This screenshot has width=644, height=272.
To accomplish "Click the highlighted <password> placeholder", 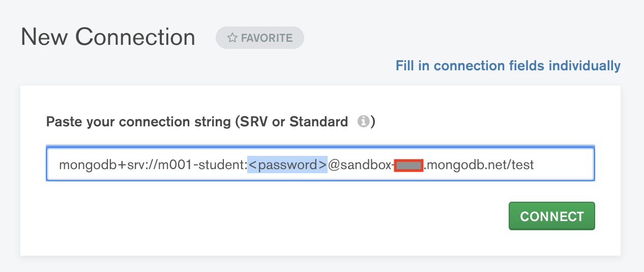I will [287, 165].
